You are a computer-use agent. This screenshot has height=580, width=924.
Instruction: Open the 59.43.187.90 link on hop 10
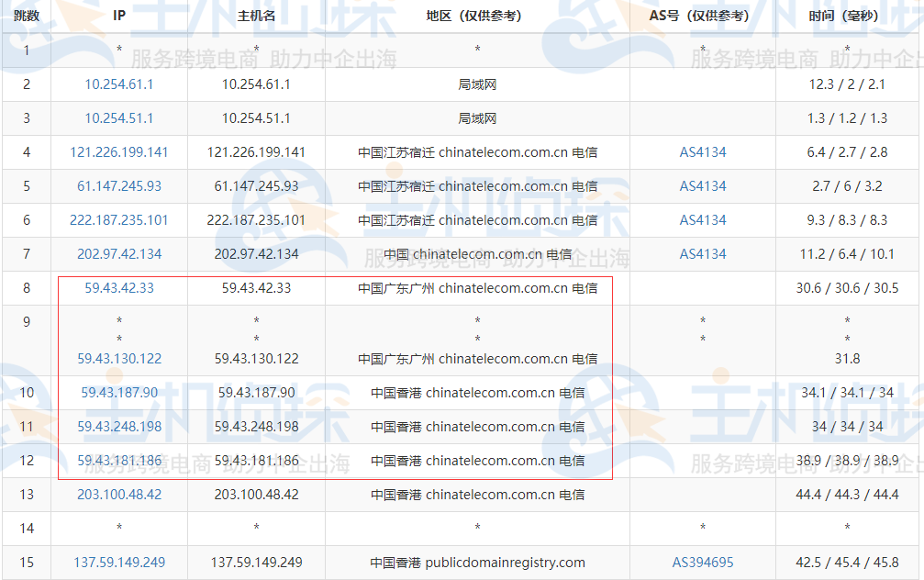click(118, 392)
